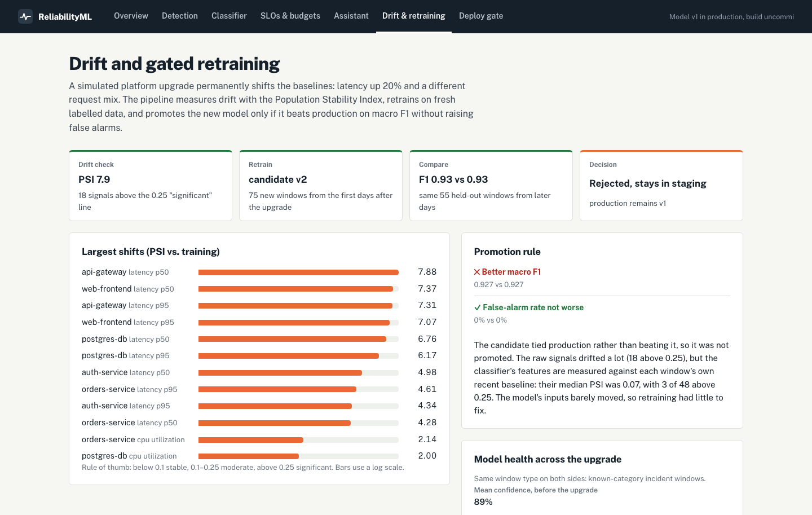Screen dimensions: 812x515
Task: Switch to the Detection tab
Action: coord(180,16)
